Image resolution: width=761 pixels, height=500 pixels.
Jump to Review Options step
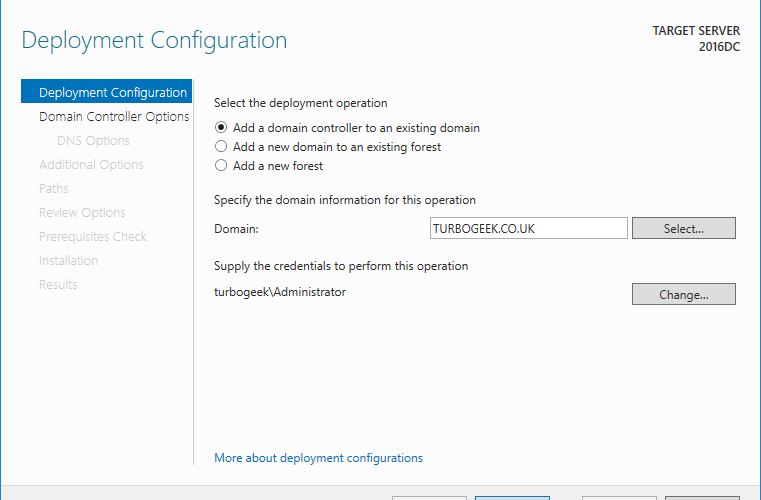click(82, 213)
